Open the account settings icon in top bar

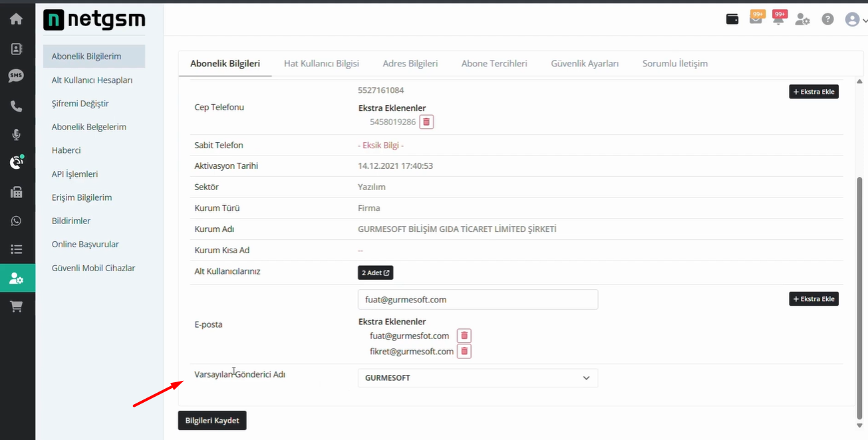[803, 19]
